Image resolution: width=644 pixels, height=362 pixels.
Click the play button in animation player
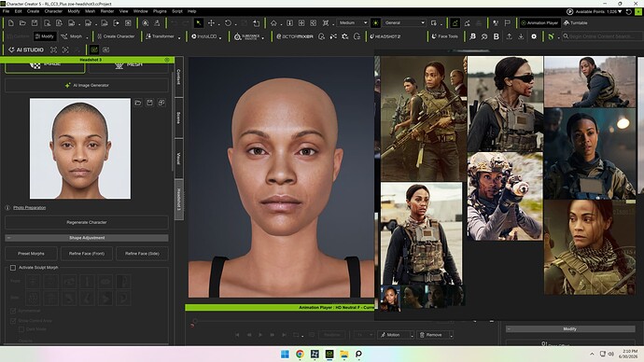(x=260, y=335)
